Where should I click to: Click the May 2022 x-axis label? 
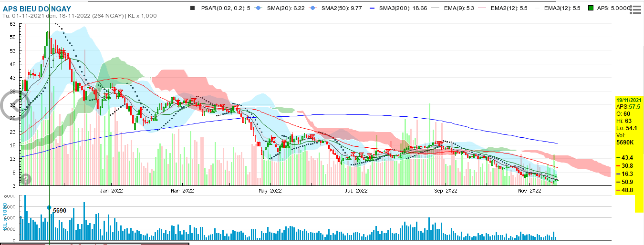click(270, 191)
